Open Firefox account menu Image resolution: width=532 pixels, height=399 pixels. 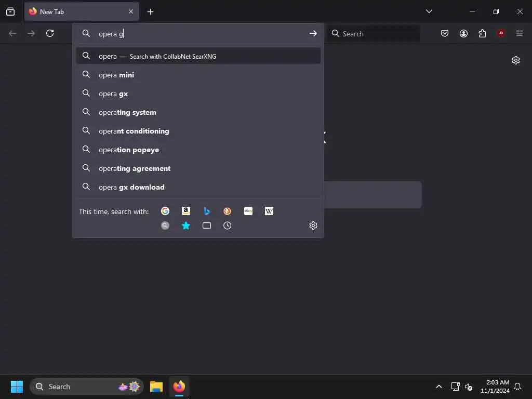tap(464, 33)
